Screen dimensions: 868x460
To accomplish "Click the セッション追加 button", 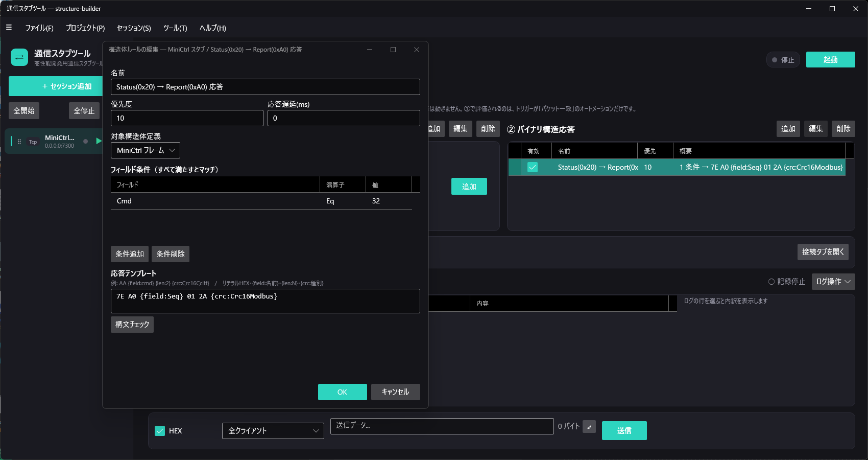I will [56, 86].
